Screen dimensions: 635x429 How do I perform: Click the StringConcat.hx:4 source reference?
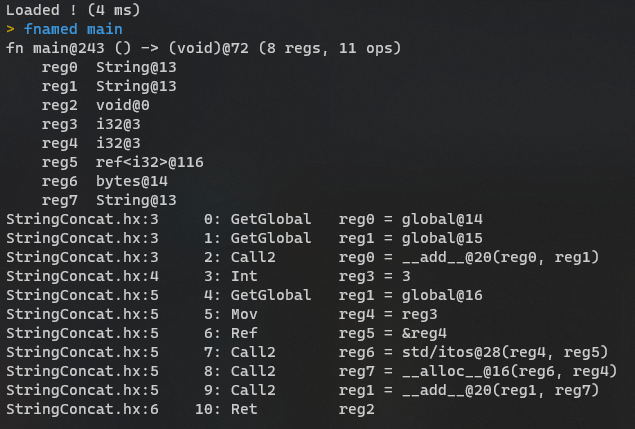82,277
